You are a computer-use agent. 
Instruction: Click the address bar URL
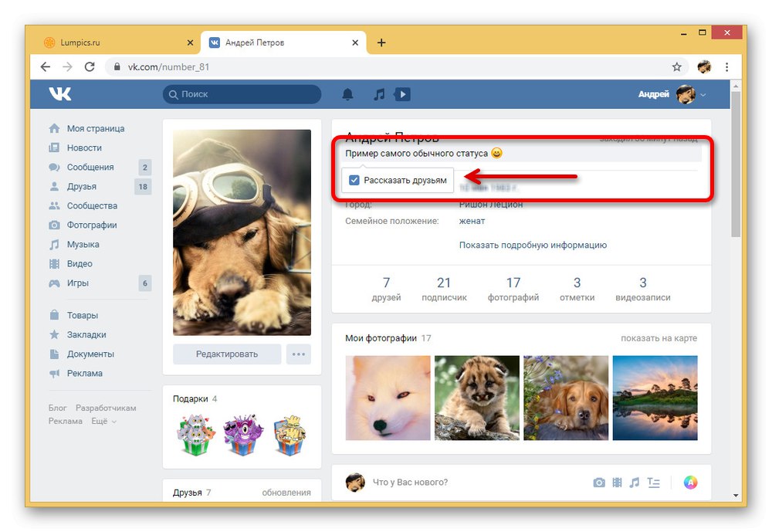pyautogui.click(x=168, y=66)
